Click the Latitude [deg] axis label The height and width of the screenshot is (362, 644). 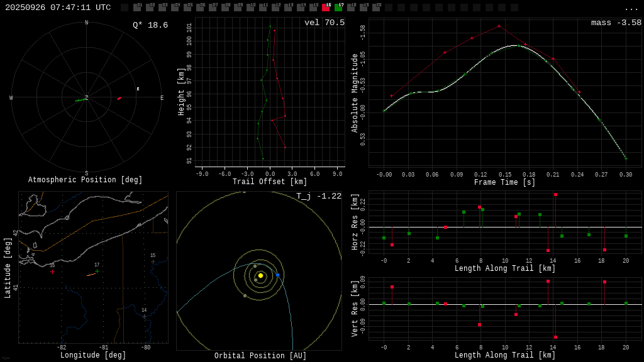[x=8, y=268]
